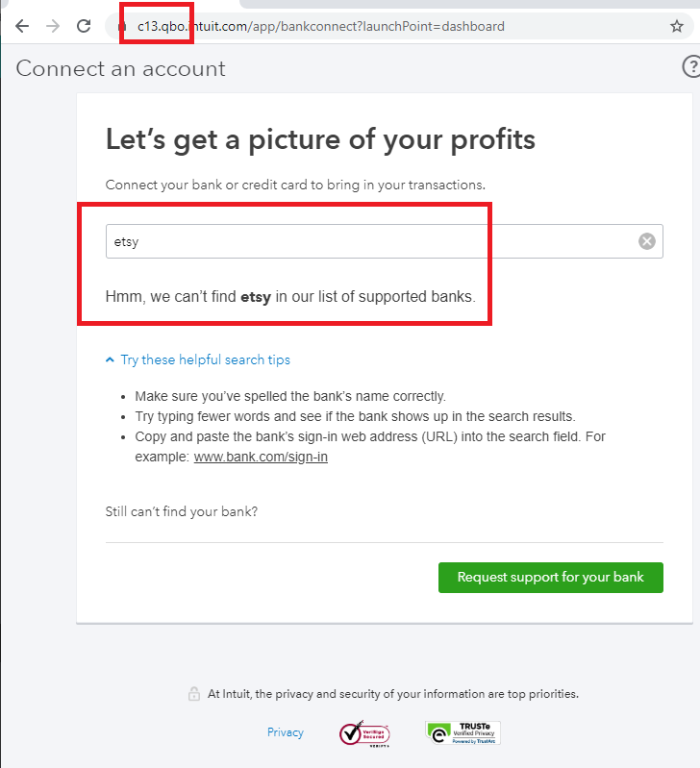Clear the etsy search with the X icon
This screenshot has height=768, width=700.
click(647, 241)
